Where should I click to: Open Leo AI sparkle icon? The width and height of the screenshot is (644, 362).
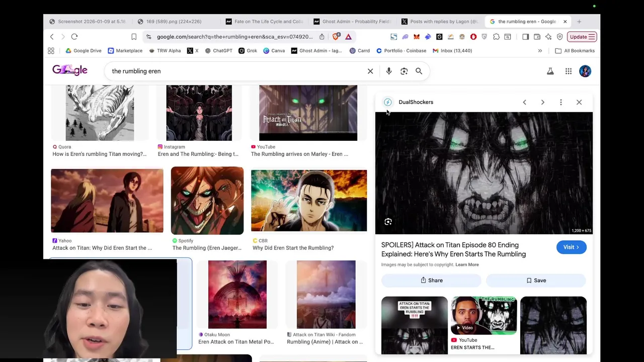point(548,37)
